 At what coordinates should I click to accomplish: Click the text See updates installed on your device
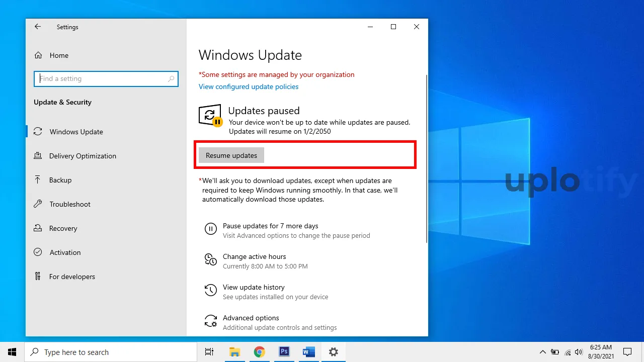pos(275,297)
